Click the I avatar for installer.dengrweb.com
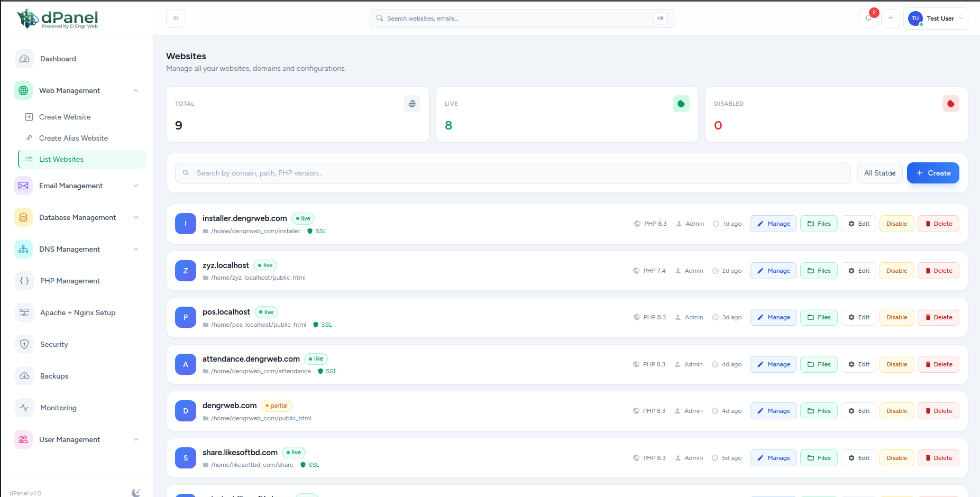Screen dimensions: 980x497 click(x=186, y=224)
